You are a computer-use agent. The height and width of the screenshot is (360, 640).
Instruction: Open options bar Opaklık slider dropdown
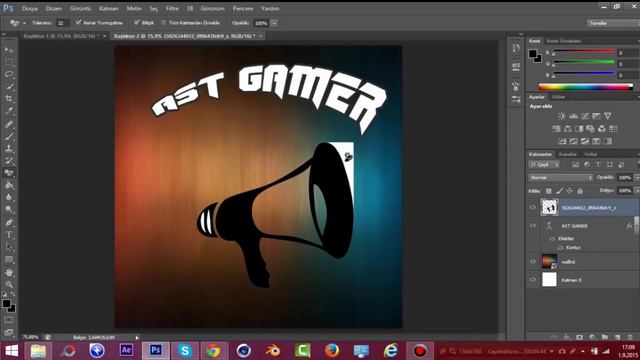274,23
